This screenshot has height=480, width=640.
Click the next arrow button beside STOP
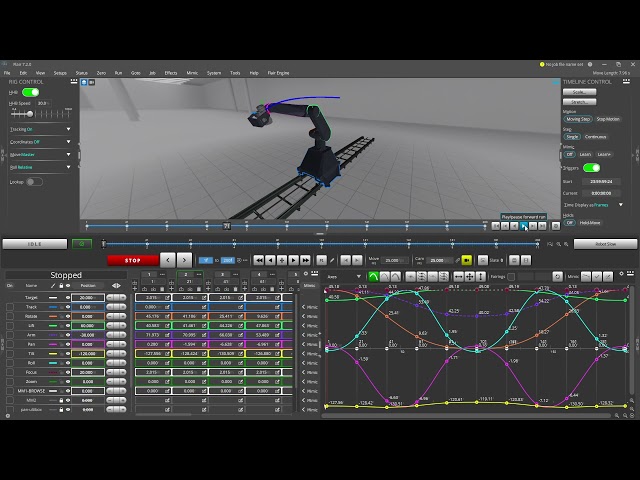pos(184,260)
